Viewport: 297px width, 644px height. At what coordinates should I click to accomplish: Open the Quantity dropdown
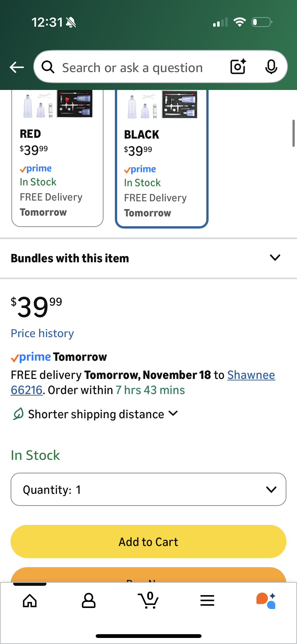click(148, 489)
